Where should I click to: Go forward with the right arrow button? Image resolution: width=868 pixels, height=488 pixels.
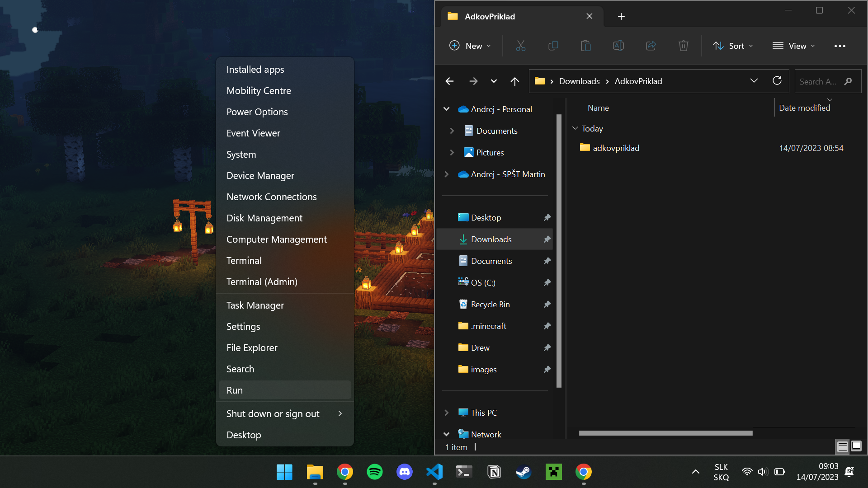tap(473, 81)
